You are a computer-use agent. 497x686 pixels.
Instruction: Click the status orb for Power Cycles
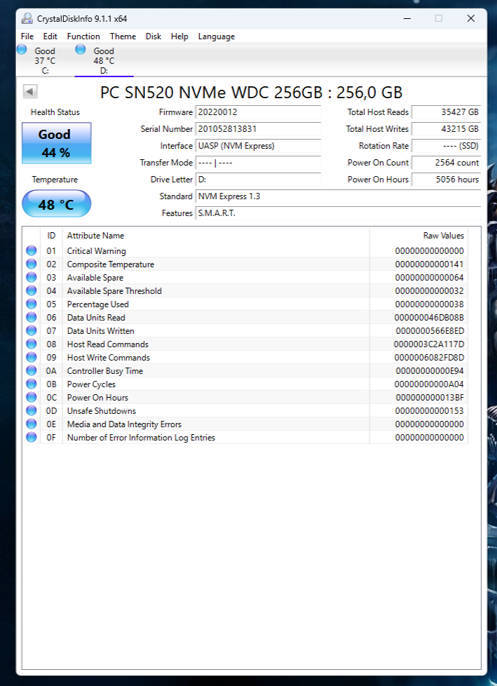coord(31,384)
